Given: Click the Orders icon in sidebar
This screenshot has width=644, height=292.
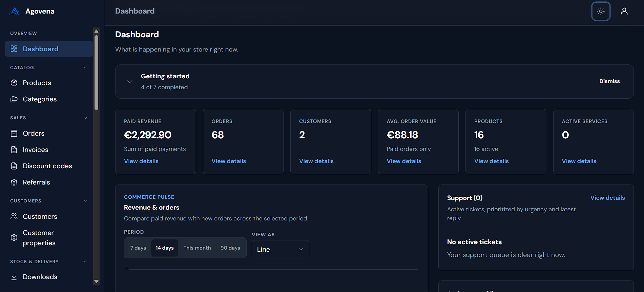Looking at the screenshot, I should (x=14, y=133).
